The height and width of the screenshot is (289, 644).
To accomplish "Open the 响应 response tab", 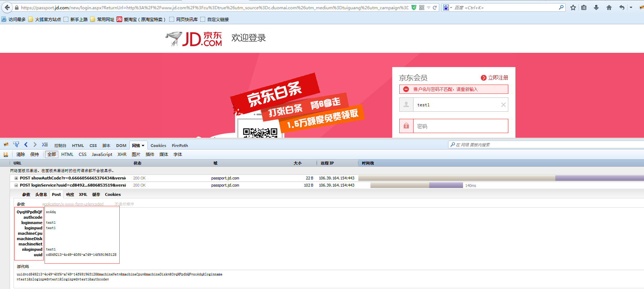I will (x=70, y=194).
